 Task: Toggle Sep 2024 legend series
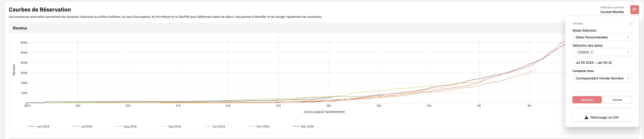171,126
